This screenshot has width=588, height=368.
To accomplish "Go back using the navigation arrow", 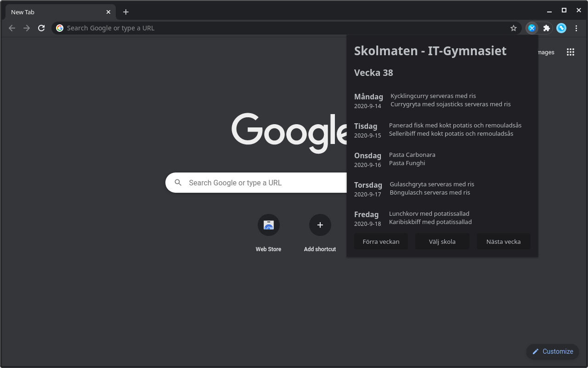I will point(11,28).
